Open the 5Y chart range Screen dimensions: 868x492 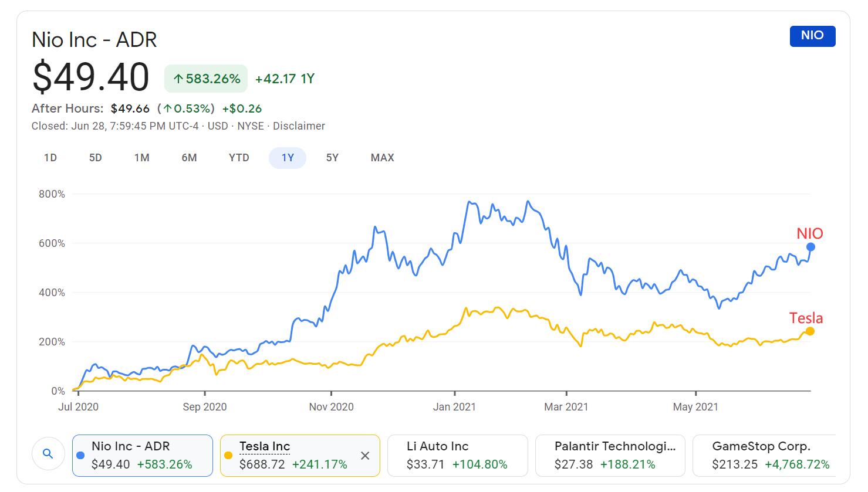pyautogui.click(x=332, y=158)
